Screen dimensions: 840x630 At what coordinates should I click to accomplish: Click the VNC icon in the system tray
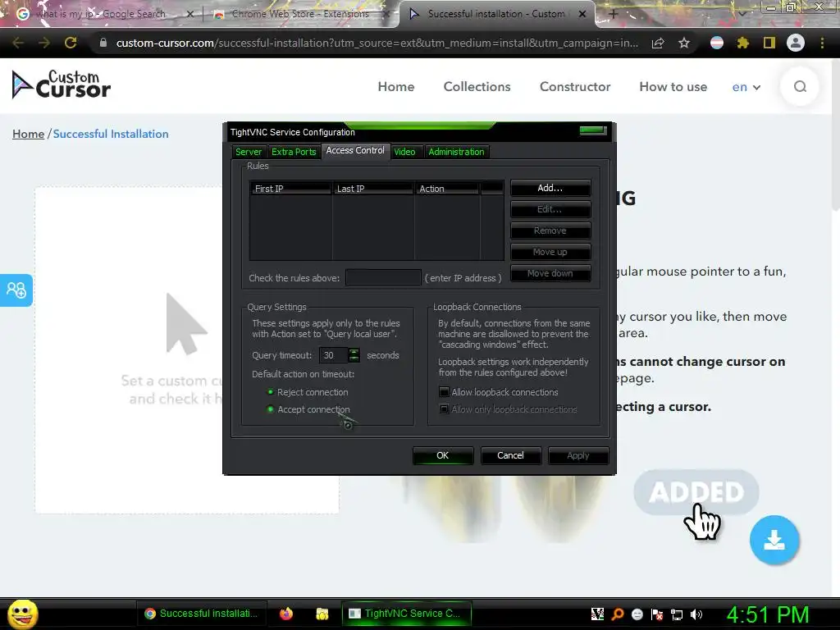click(597, 614)
